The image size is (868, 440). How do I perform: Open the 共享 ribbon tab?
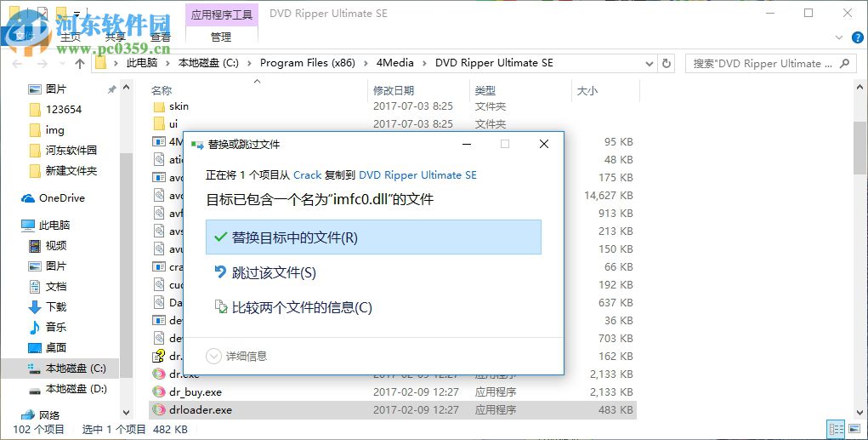(x=115, y=37)
